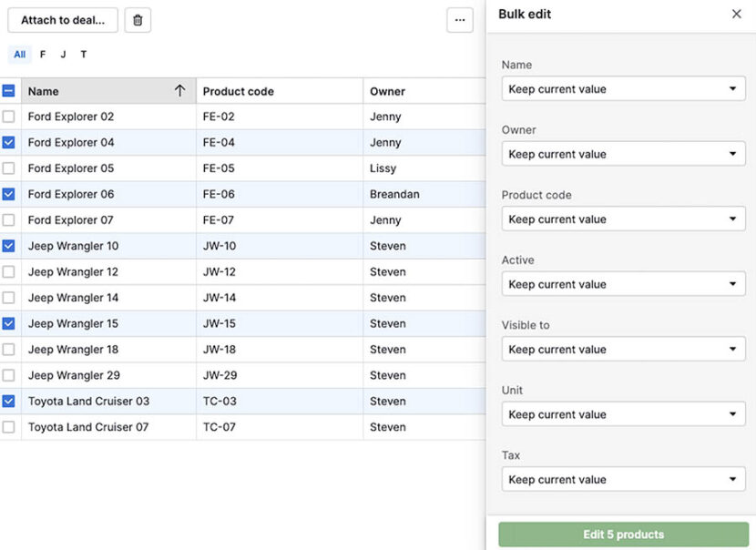Click the delete trash icon
The height and width of the screenshot is (550, 756).
coord(137,20)
